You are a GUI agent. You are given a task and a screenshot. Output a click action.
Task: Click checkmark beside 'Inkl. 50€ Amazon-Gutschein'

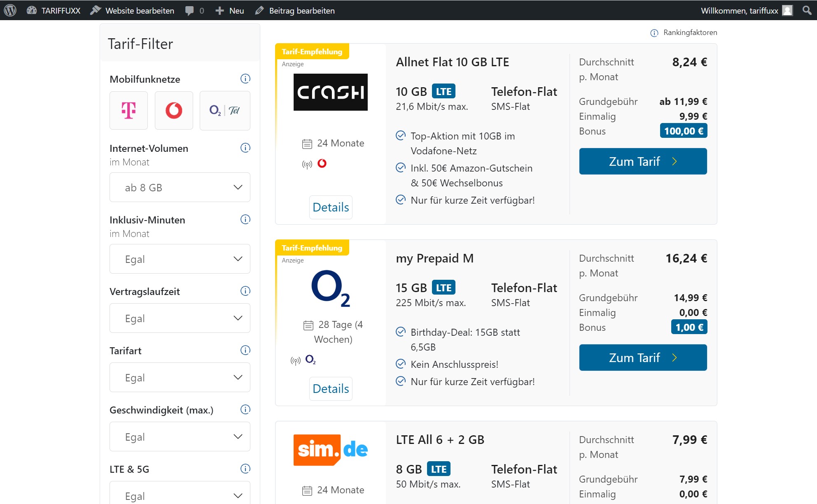[400, 167]
